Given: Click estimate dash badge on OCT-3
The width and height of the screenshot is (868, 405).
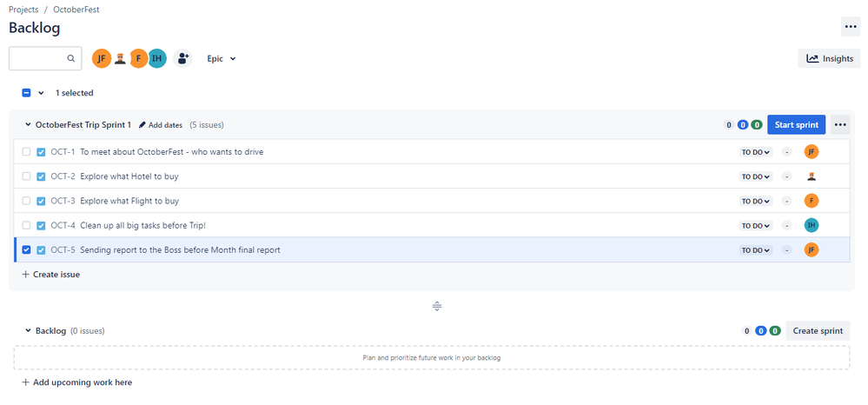Looking at the screenshot, I should pyautogui.click(x=786, y=201).
